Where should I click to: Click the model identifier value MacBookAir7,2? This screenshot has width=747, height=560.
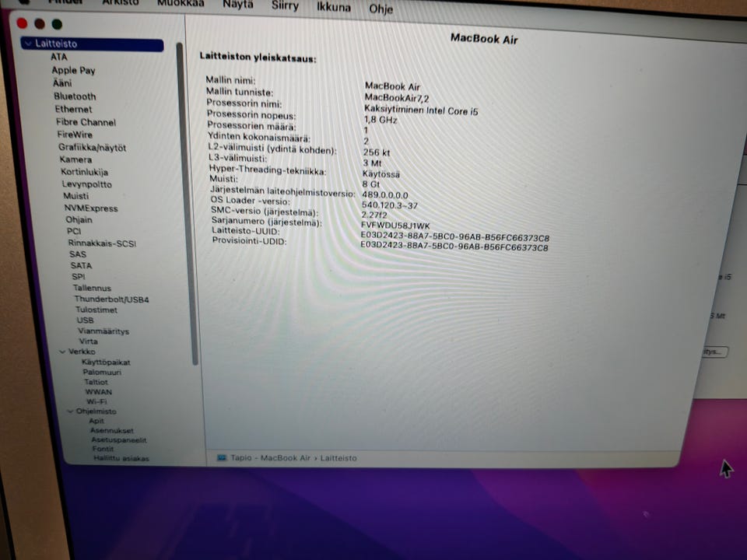point(396,98)
